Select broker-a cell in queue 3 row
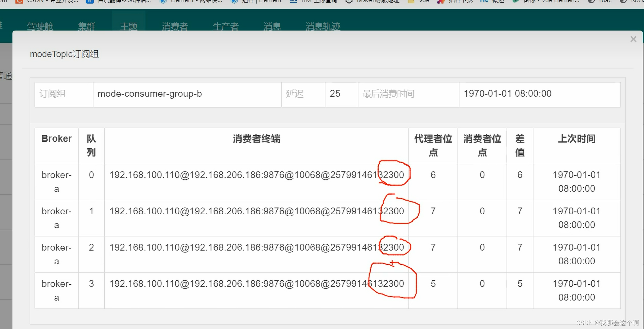644x329 pixels. (x=57, y=291)
